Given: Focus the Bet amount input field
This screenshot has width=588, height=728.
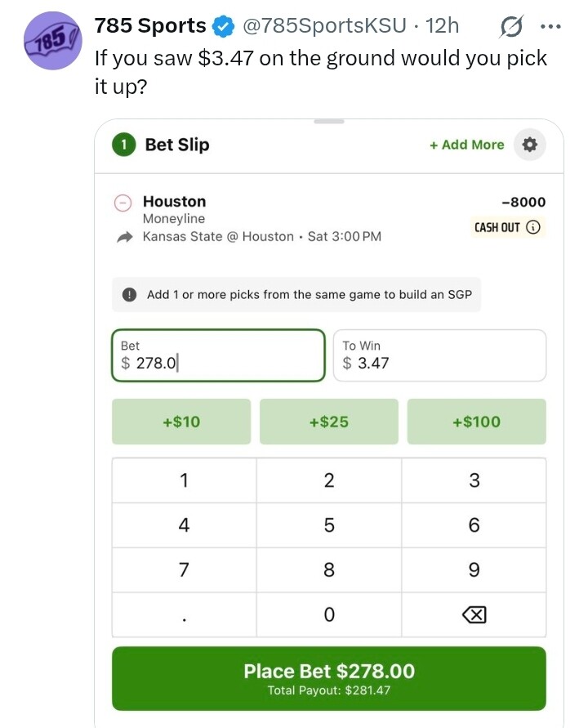Looking at the screenshot, I should click(x=218, y=355).
